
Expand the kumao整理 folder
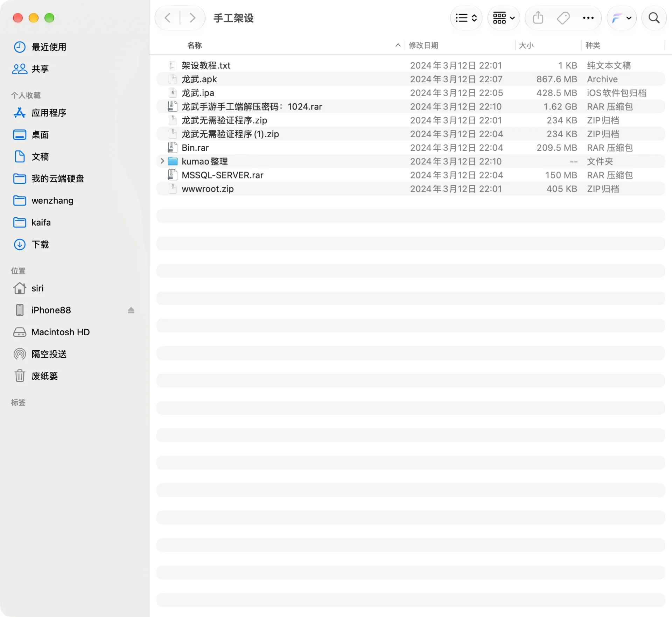pos(162,161)
